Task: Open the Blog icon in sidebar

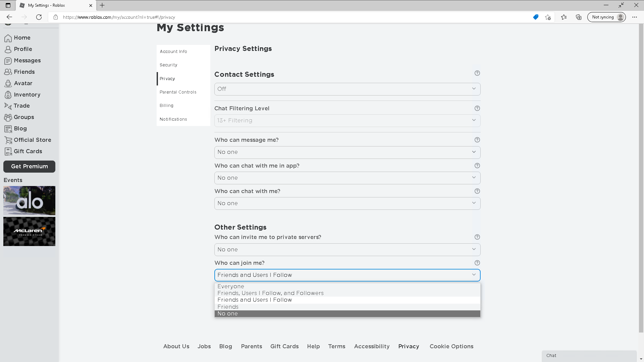Action: point(8,129)
